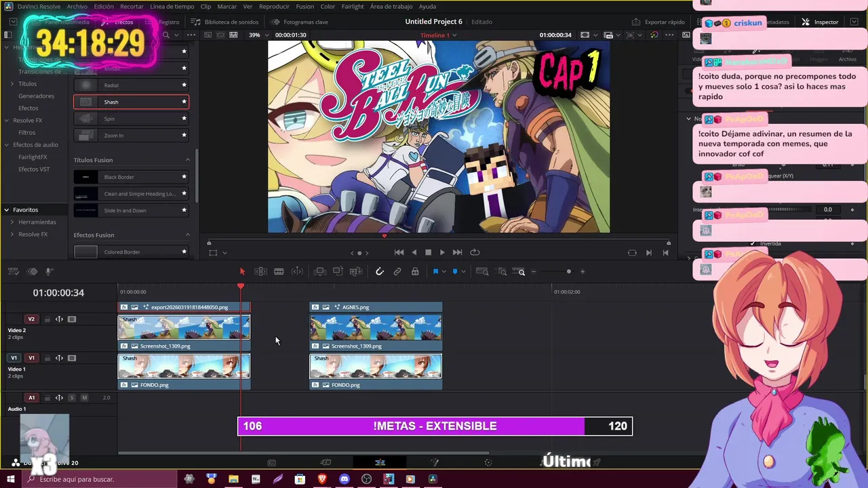This screenshot has width=868, height=488.
Task: Expand the Títulos tree item
Action: [12, 84]
